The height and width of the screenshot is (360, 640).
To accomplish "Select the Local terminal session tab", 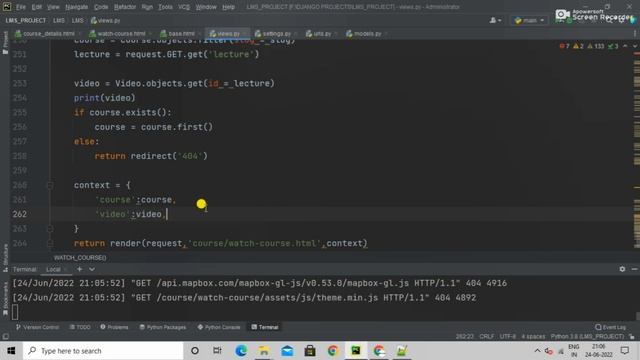I will [53, 269].
